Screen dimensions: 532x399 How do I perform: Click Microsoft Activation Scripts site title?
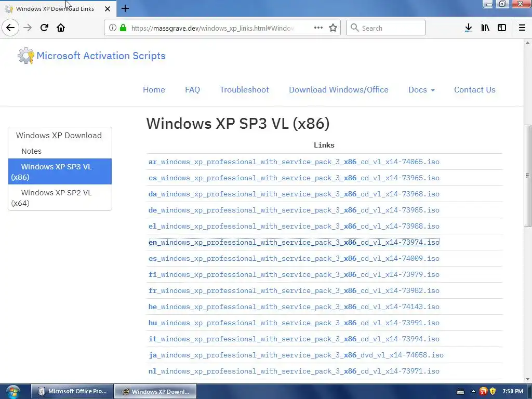tap(101, 56)
